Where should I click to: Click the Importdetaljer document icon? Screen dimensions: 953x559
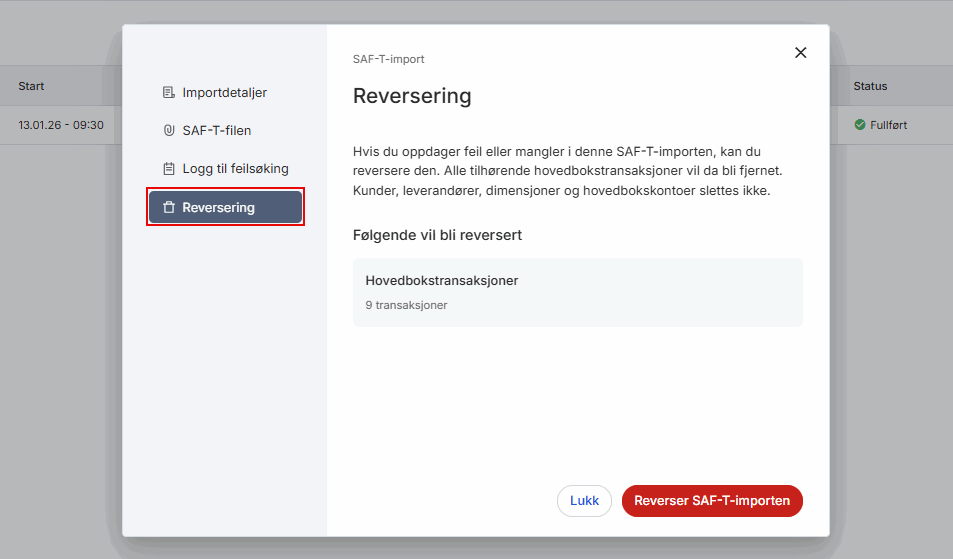(168, 93)
